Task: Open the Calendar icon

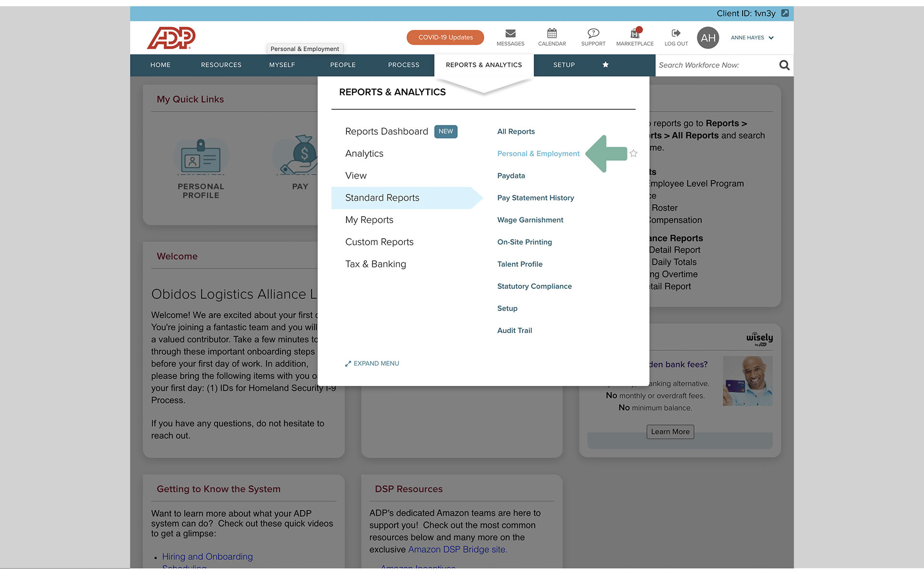Action: pos(552,33)
